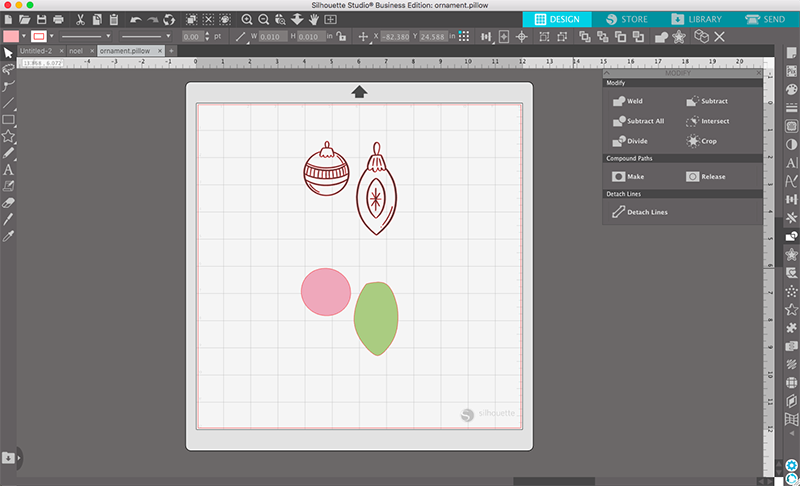Choose the Draw a Line tool

click(8, 103)
